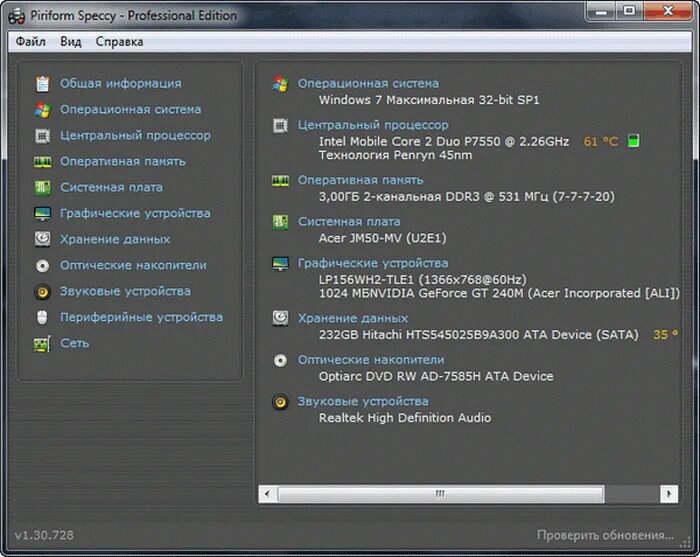Viewport: 700px width, 557px height.
Task: Select Системная плата in sidebar
Action: tap(111, 187)
